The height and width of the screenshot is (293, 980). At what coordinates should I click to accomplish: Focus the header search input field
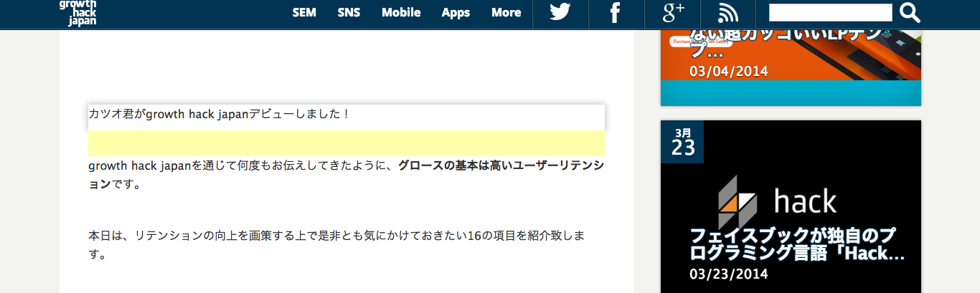pos(830,13)
